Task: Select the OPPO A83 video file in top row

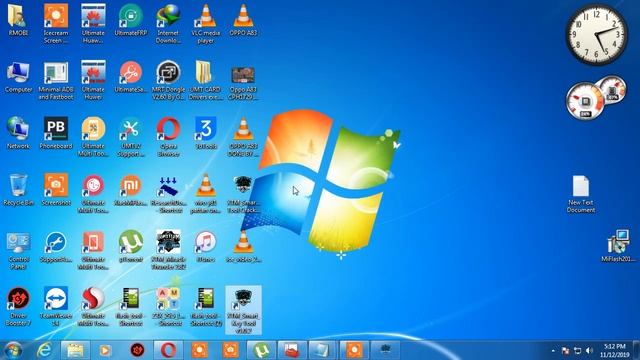Action: click(x=243, y=20)
